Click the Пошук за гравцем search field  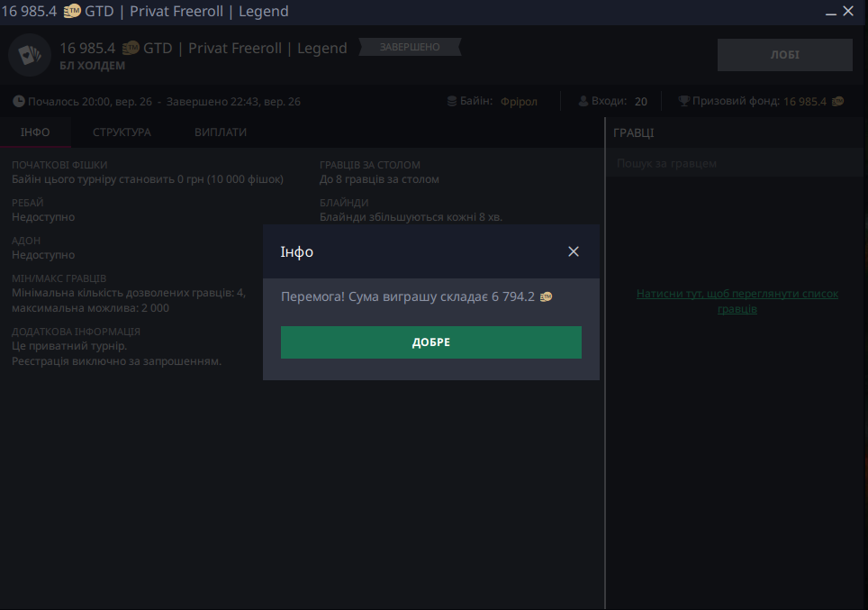pos(734,164)
